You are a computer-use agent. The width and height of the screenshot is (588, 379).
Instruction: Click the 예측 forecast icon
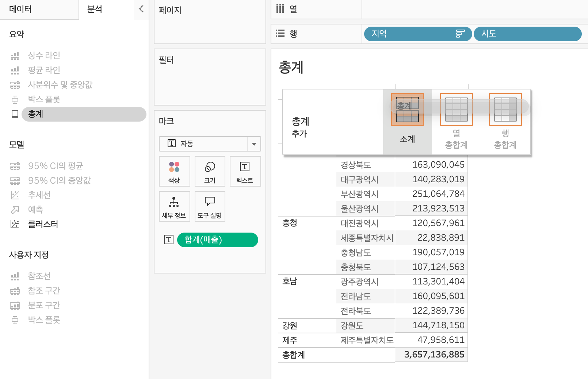tap(15, 210)
